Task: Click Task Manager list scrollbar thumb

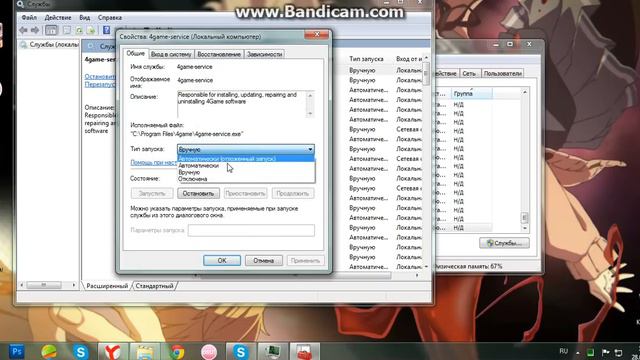Action: 525,217
